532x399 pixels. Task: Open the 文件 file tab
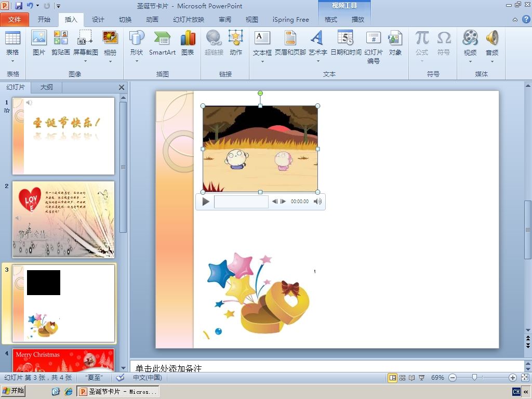(15, 20)
